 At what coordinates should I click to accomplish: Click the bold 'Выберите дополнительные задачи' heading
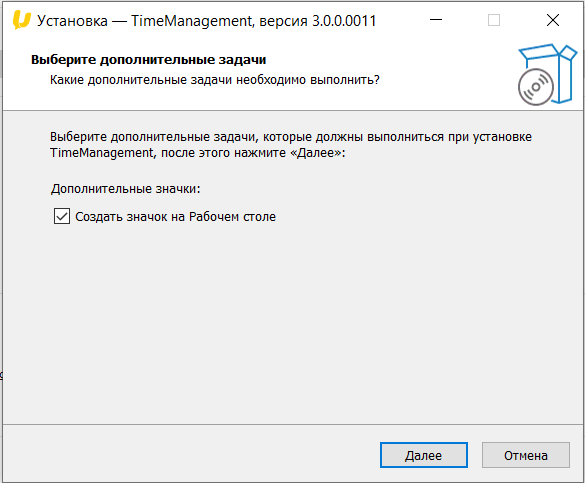click(x=148, y=60)
